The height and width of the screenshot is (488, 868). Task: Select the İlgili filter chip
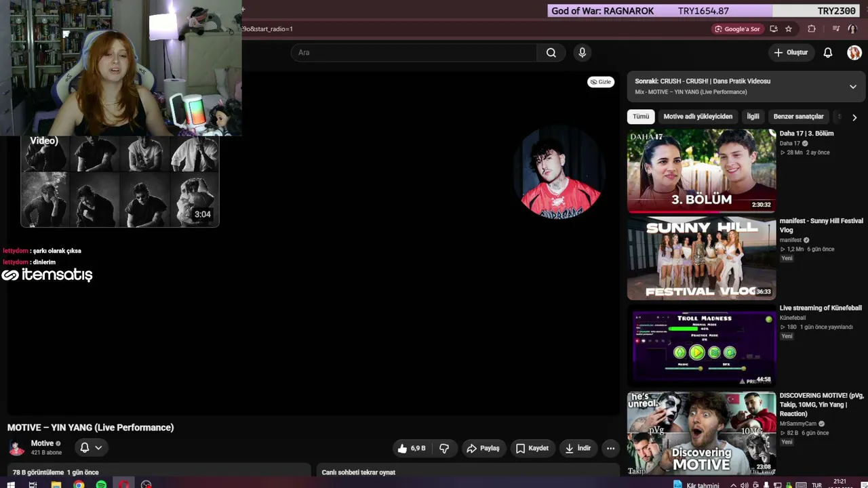(753, 117)
